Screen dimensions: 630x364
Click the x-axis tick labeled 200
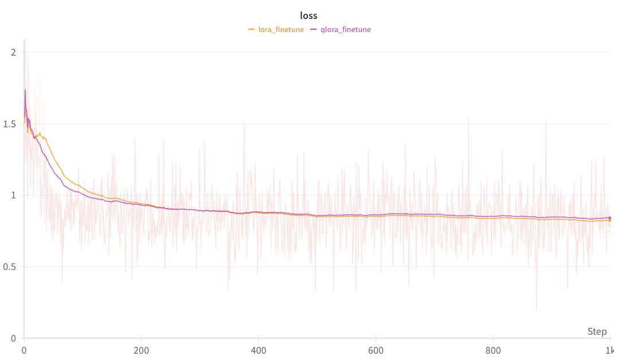[x=141, y=350]
